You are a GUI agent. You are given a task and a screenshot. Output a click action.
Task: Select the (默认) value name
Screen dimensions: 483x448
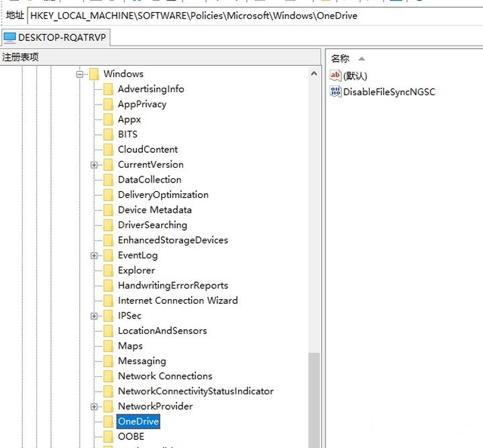tap(355, 76)
